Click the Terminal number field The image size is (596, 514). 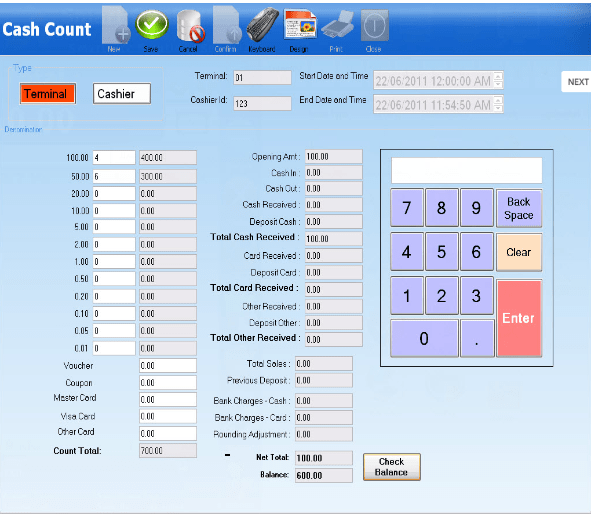coord(262,78)
